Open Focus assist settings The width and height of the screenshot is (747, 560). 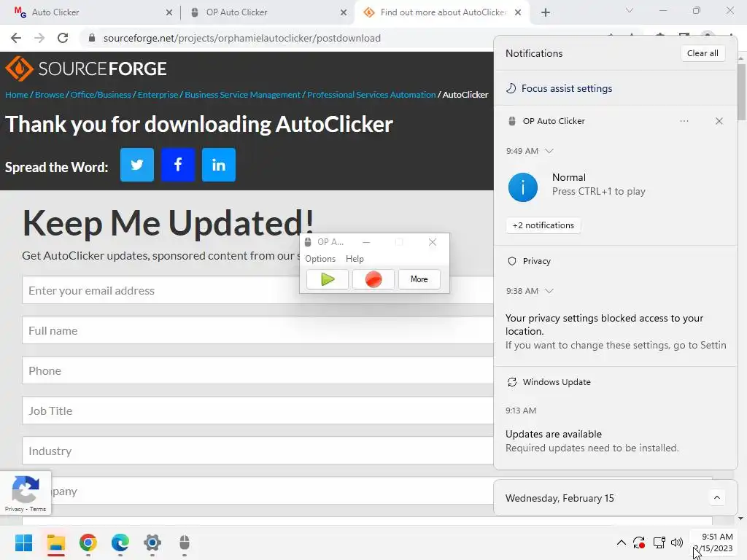[x=559, y=88]
